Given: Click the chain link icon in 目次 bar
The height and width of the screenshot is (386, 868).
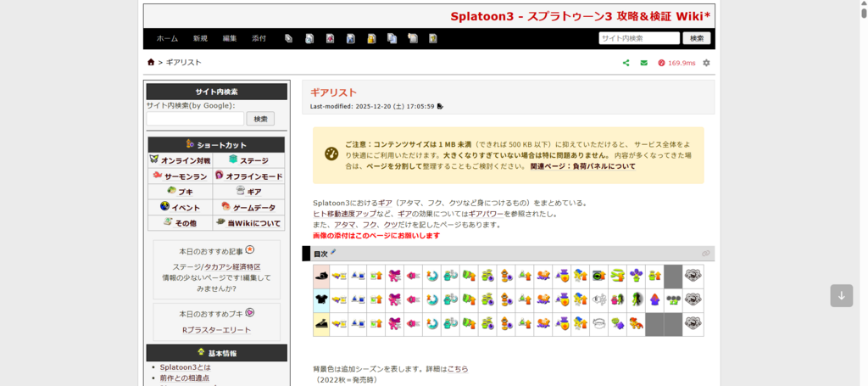Looking at the screenshot, I should point(705,254).
